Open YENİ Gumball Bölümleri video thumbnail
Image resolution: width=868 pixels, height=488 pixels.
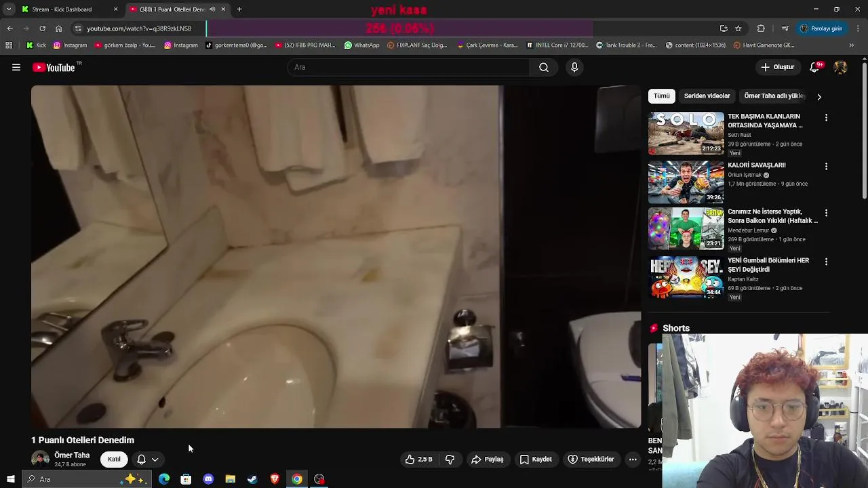tap(686, 277)
